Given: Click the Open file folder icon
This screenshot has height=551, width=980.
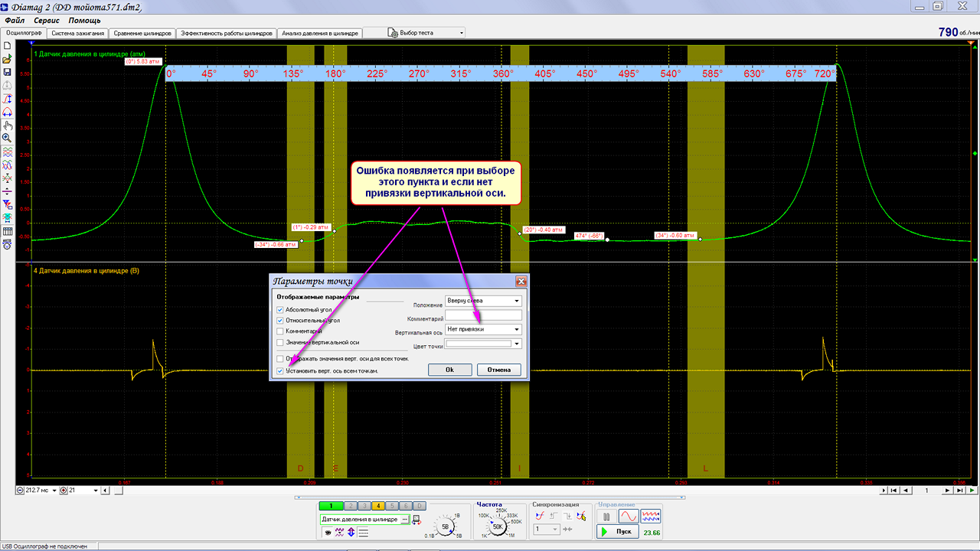Looking at the screenshot, I should pyautogui.click(x=7, y=59).
